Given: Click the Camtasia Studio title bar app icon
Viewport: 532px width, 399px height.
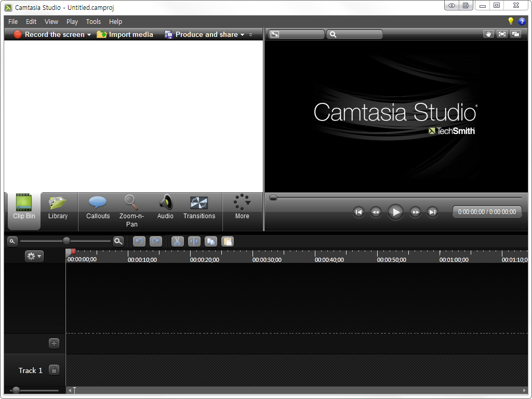Looking at the screenshot, I should tap(8, 7).
